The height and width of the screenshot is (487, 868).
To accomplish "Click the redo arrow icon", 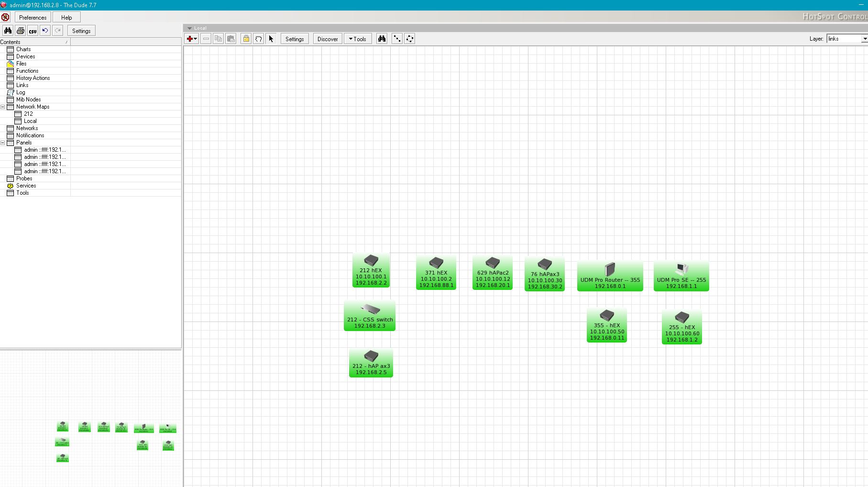I will tap(57, 31).
